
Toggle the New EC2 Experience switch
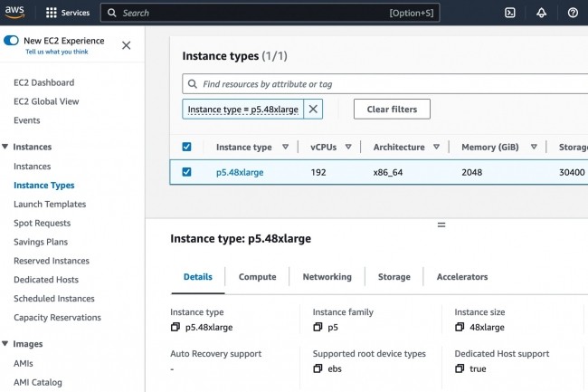click(x=11, y=40)
